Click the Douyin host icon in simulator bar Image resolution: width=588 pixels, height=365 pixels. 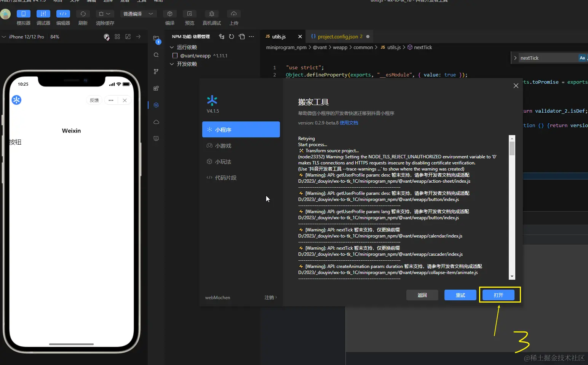pyautogui.click(x=107, y=37)
